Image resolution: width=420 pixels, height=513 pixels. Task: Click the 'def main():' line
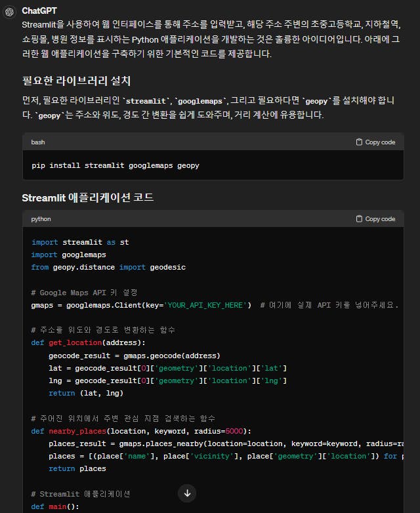point(55,507)
